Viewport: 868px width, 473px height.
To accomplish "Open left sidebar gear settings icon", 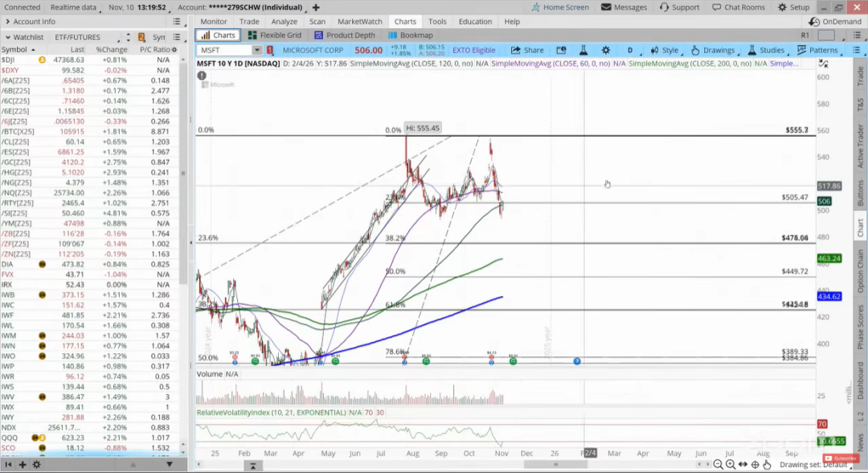I will pyautogui.click(x=36, y=465).
